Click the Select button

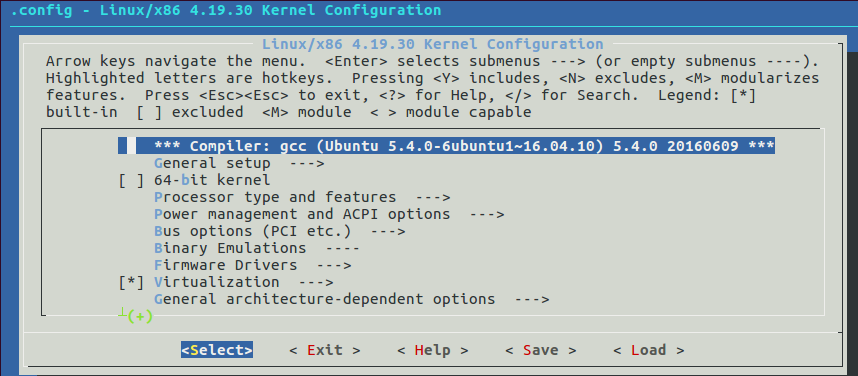(217, 350)
